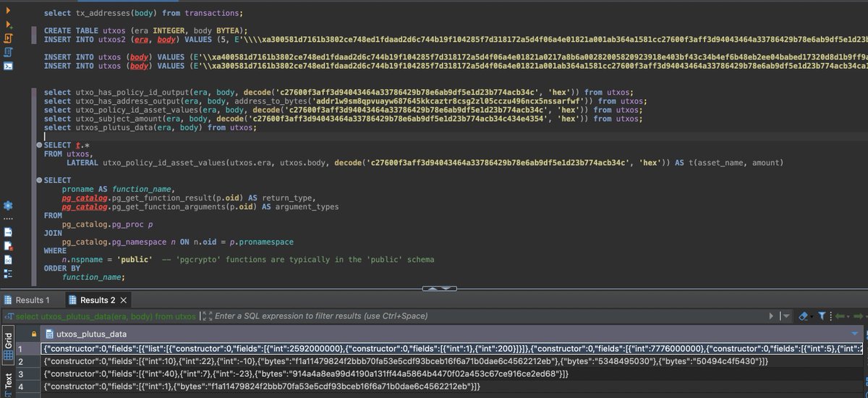Execute script in separate tabs icon
Viewport: 868px width, 398px height.
(x=9, y=52)
